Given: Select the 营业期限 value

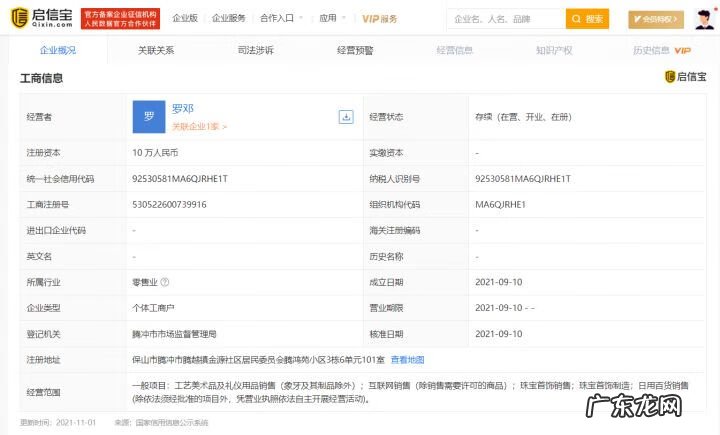Looking at the screenshot, I should coord(505,308).
